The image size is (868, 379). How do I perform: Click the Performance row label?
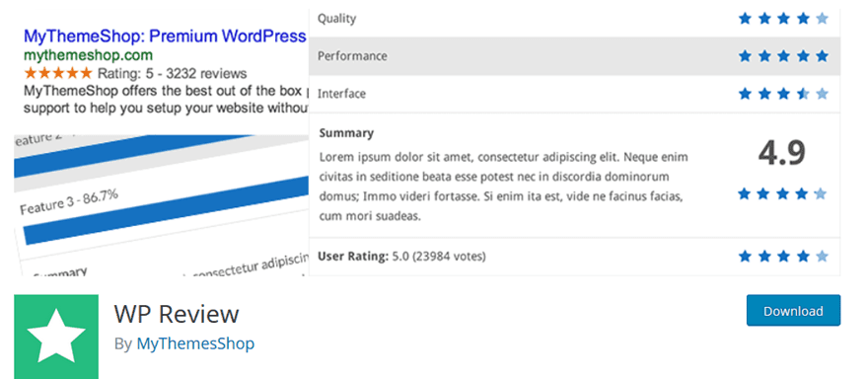(352, 56)
